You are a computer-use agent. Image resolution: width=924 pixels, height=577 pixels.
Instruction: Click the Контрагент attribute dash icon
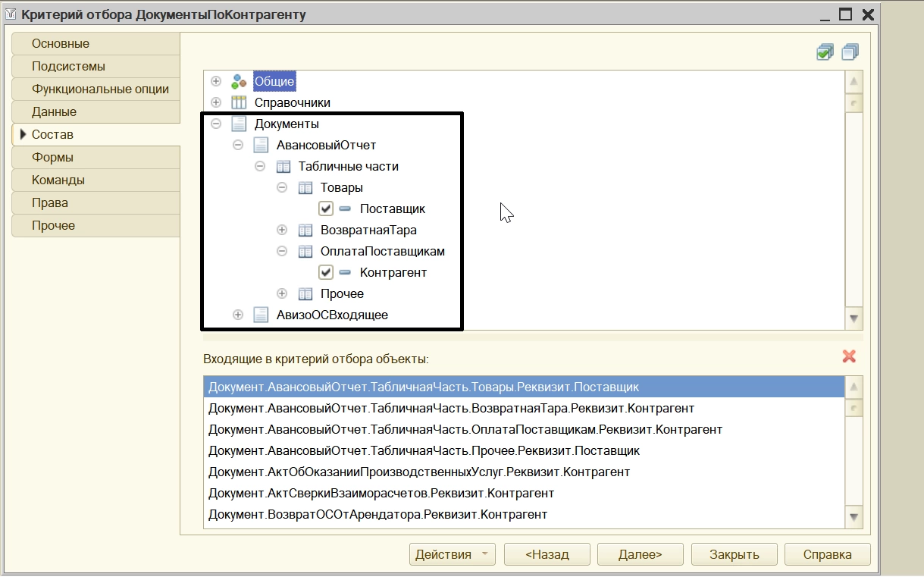[x=345, y=272]
